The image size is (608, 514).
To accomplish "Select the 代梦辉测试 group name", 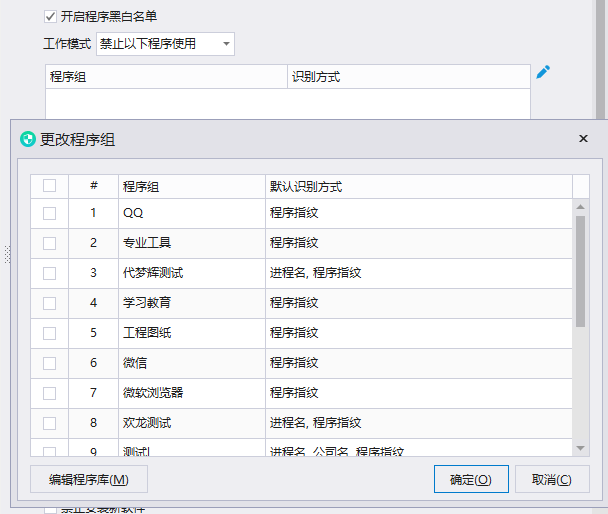I will coord(153,273).
